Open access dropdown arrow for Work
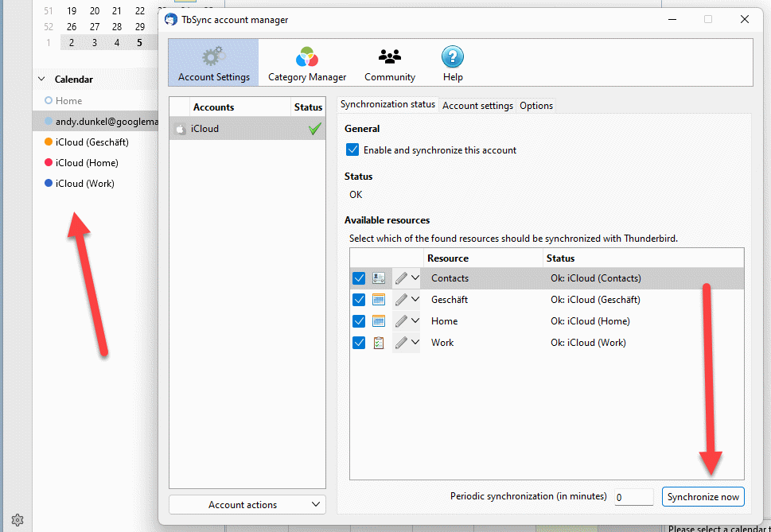771x532 pixels. click(x=415, y=343)
